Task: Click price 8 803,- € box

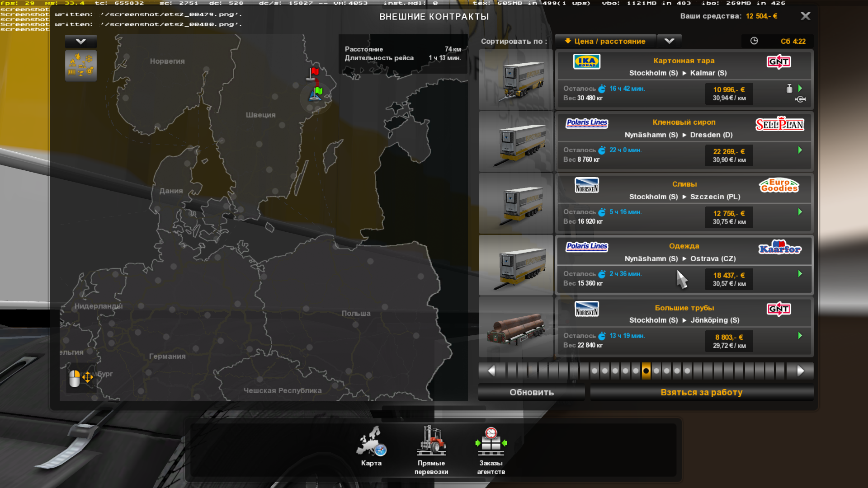Action: (x=729, y=341)
